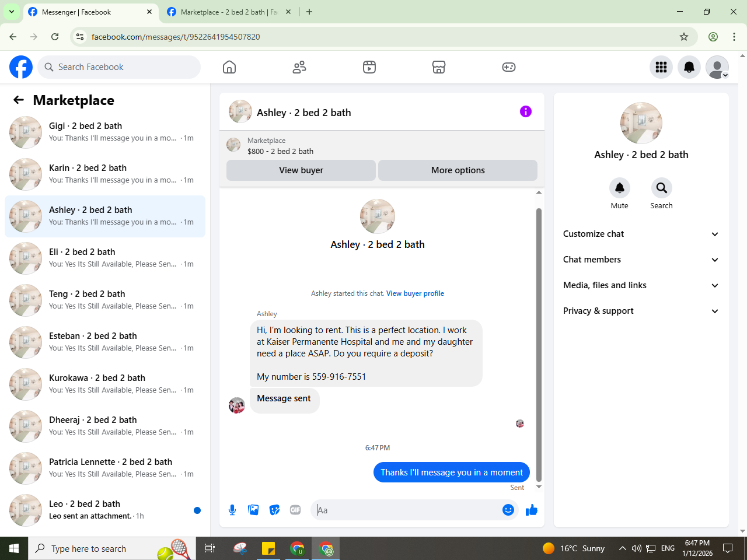Viewport: 747px width, 560px height.
Task: Click the chat message scrollbar
Action: pyautogui.click(x=539, y=344)
